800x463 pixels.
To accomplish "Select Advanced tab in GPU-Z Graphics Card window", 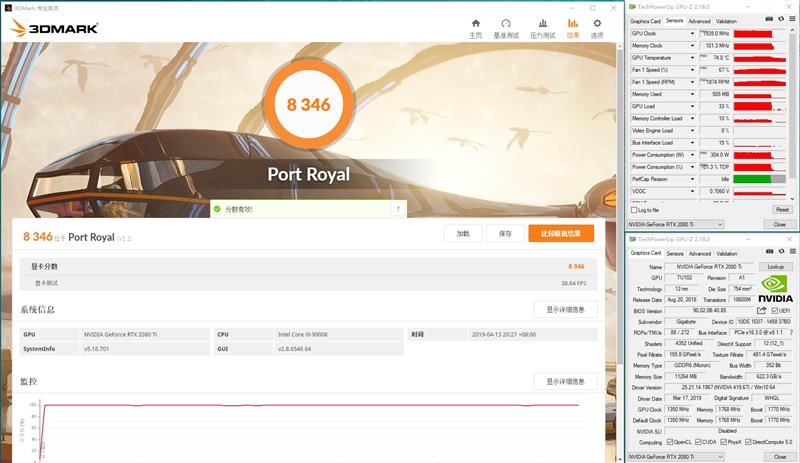I will (699, 253).
